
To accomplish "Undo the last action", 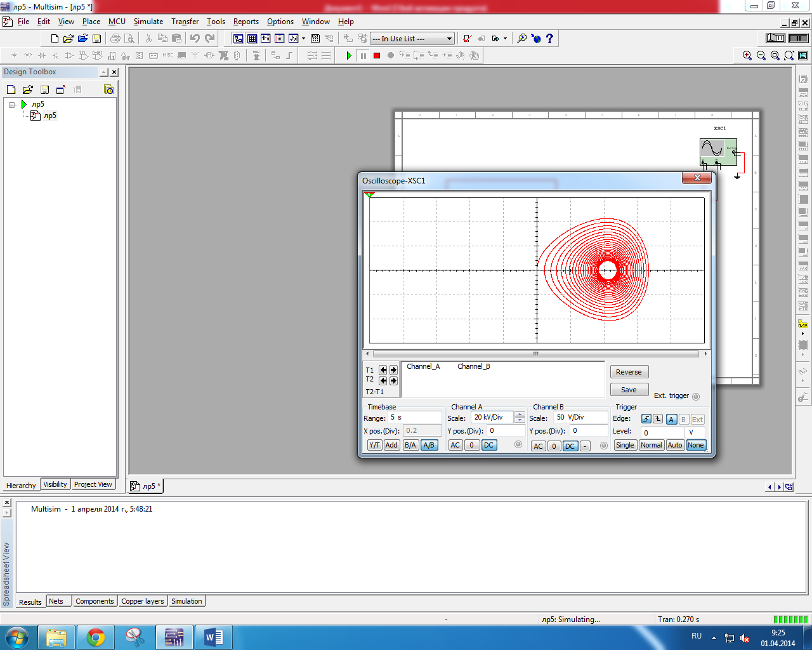I will tap(195, 39).
